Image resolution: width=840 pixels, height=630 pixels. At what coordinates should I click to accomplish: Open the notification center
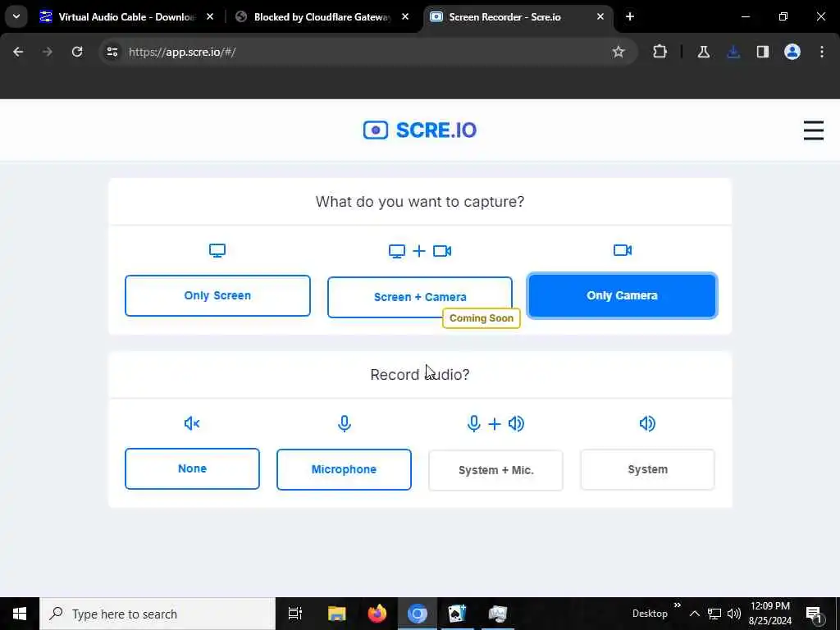(814, 614)
